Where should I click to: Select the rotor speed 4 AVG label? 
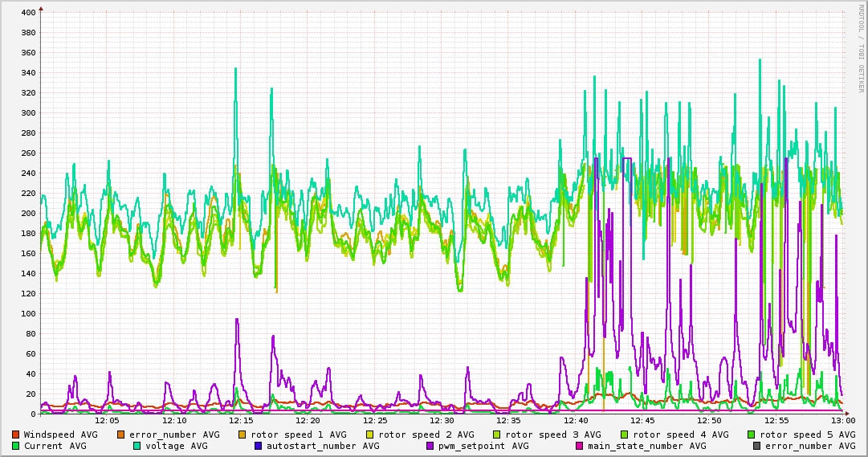coord(681,435)
